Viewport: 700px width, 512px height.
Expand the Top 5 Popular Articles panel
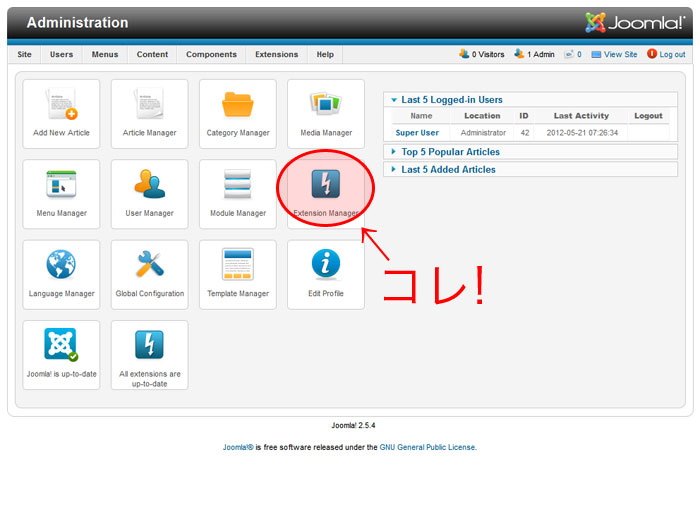click(450, 152)
